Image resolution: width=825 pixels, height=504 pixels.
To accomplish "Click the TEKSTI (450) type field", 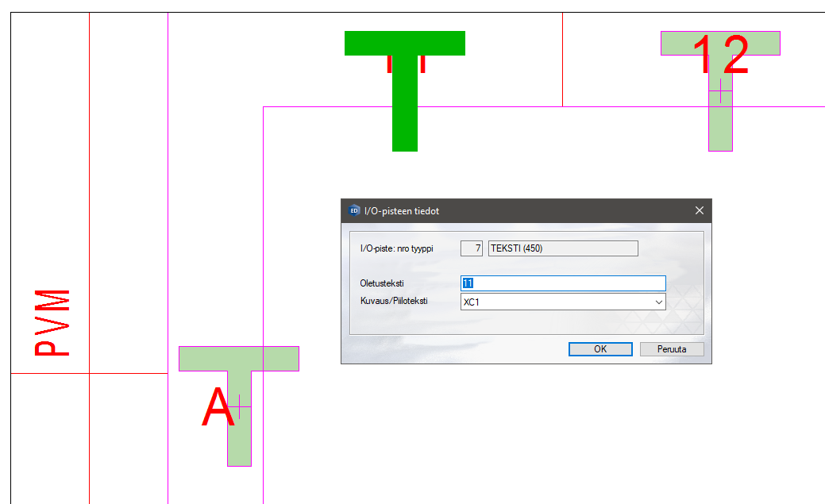I will coord(563,248).
